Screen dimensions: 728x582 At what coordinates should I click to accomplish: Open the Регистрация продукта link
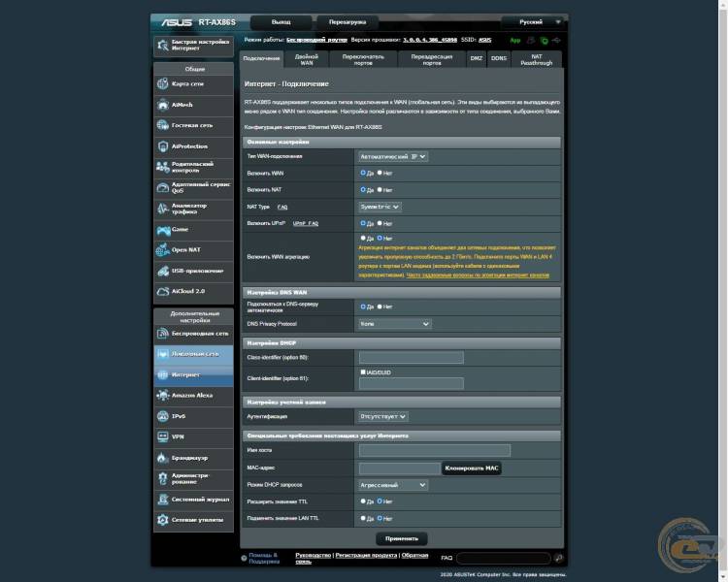tap(366, 555)
